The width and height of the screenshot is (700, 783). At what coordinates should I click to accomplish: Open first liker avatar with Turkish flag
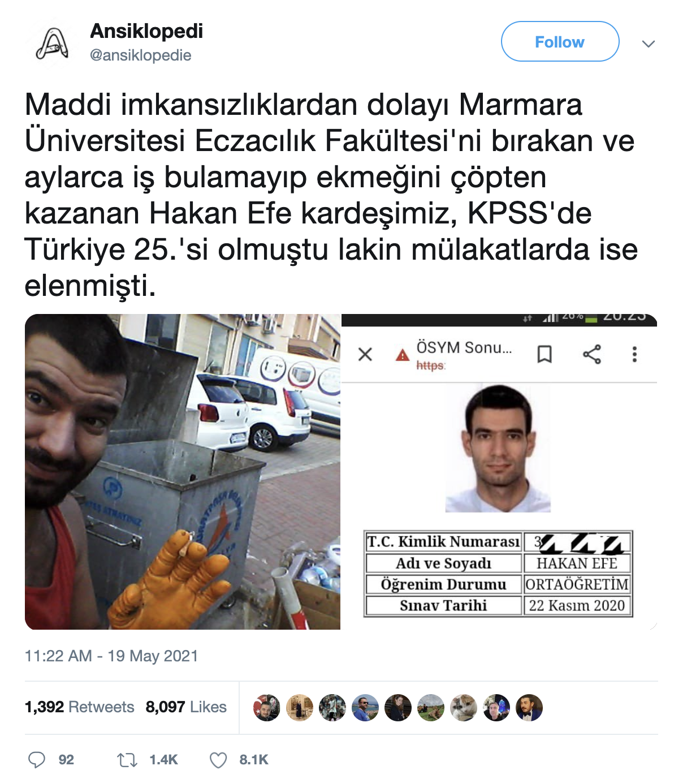click(267, 708)
